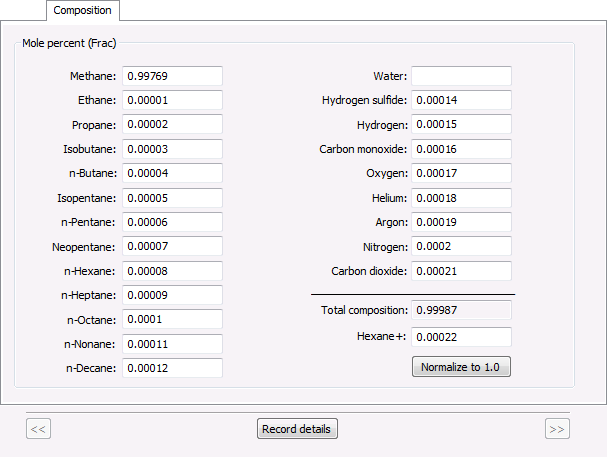607x457 pixels.
Task: Select the Composition tab
Action: click(82, 10)
